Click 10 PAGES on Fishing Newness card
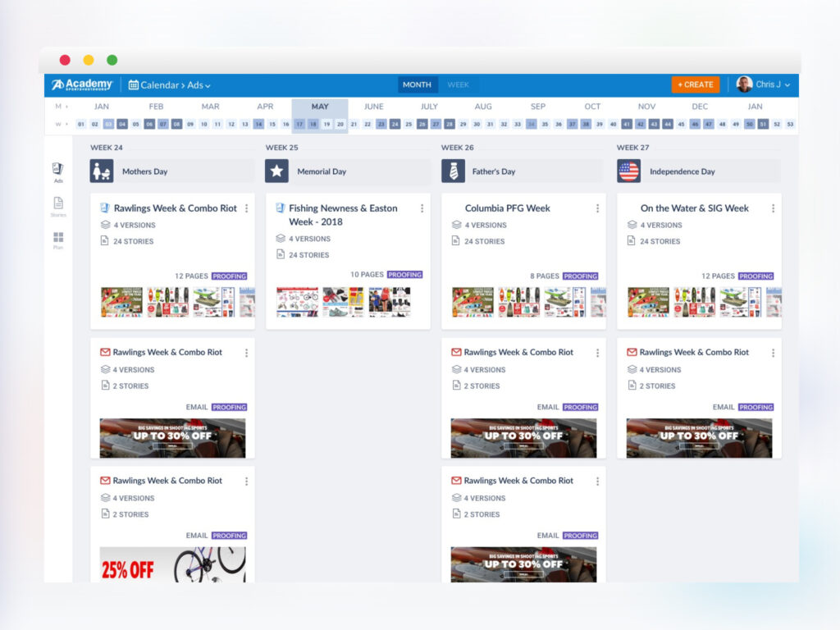840x630 pixels. [367, 274]
